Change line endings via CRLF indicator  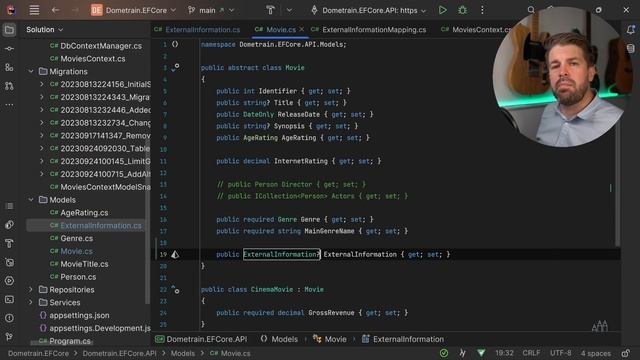coord(531,353)
